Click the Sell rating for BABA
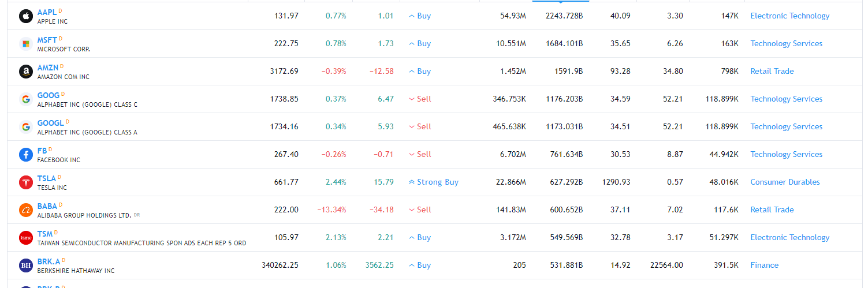Viewport: 868px width, 288px height. point(420,210)
